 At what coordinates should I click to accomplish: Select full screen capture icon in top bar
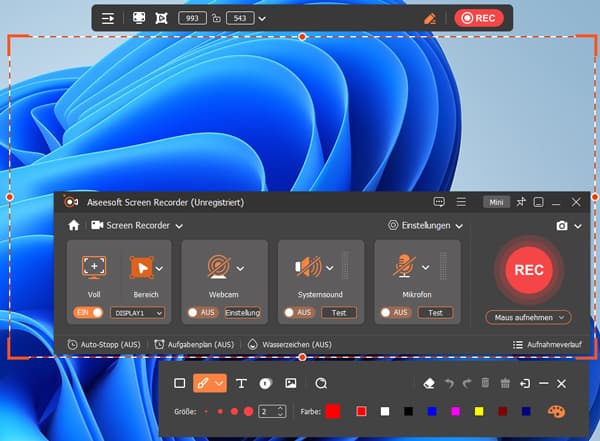pyautogui.click(x=139, y=18)
